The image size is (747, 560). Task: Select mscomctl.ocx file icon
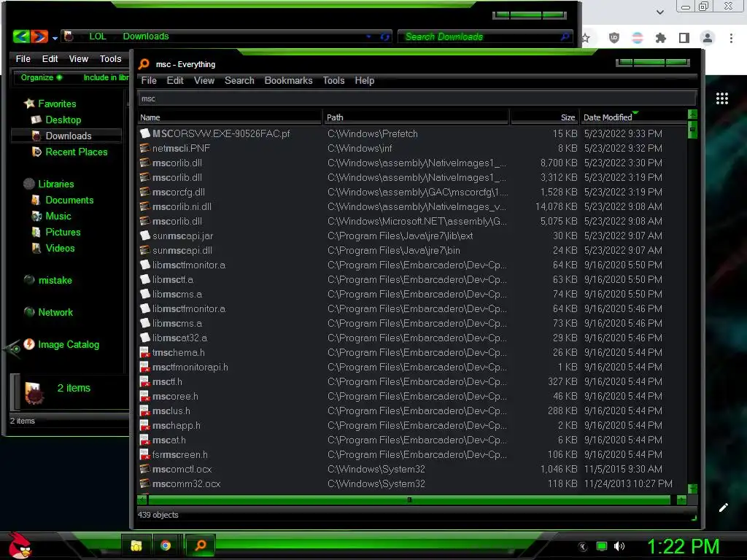145,469
